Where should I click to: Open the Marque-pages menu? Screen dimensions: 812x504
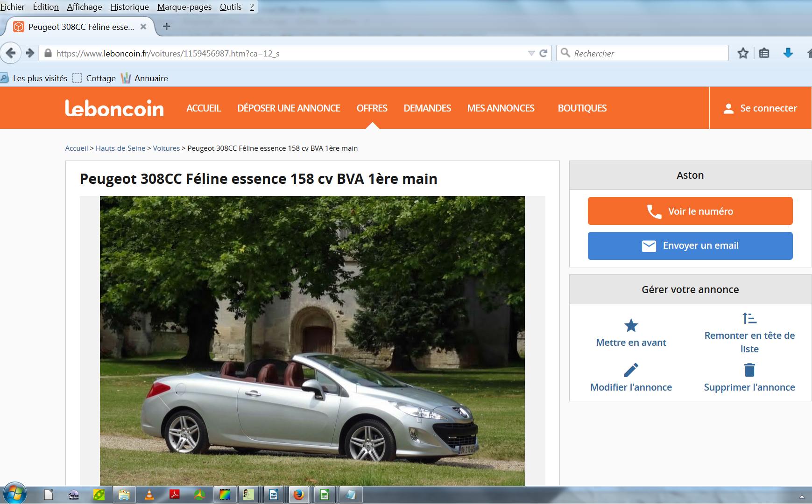(x=184, y=7)
